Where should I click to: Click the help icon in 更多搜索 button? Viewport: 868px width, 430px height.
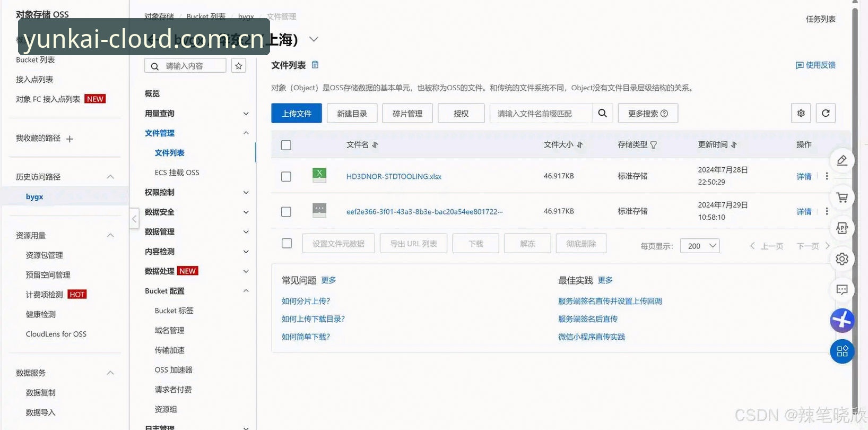click(x=664, y=114)
